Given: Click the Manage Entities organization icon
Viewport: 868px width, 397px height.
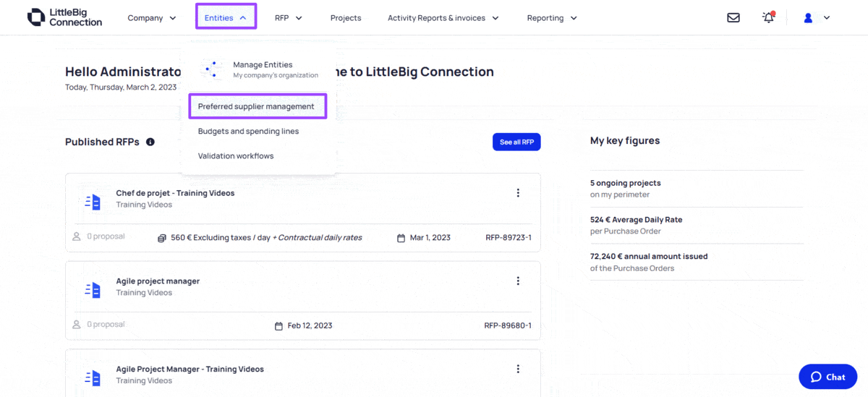Looking at the screenshot, I should tap(212, 69).
